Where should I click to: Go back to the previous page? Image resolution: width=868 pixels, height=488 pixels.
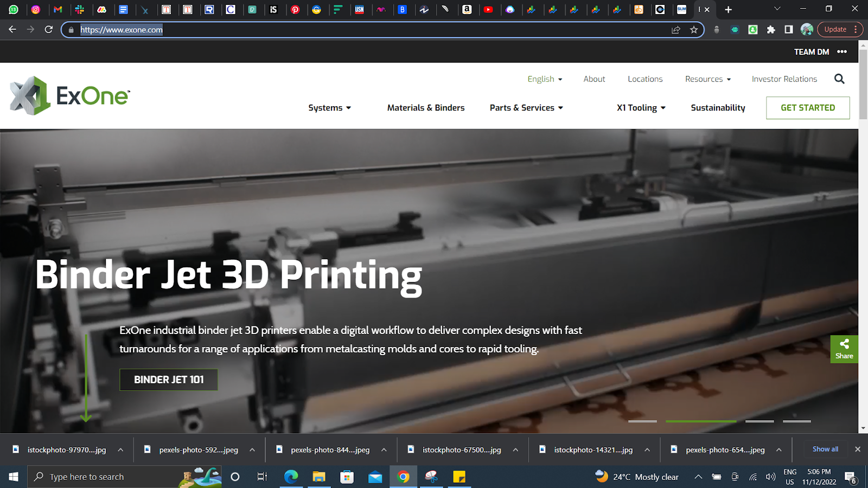(12, 29)
